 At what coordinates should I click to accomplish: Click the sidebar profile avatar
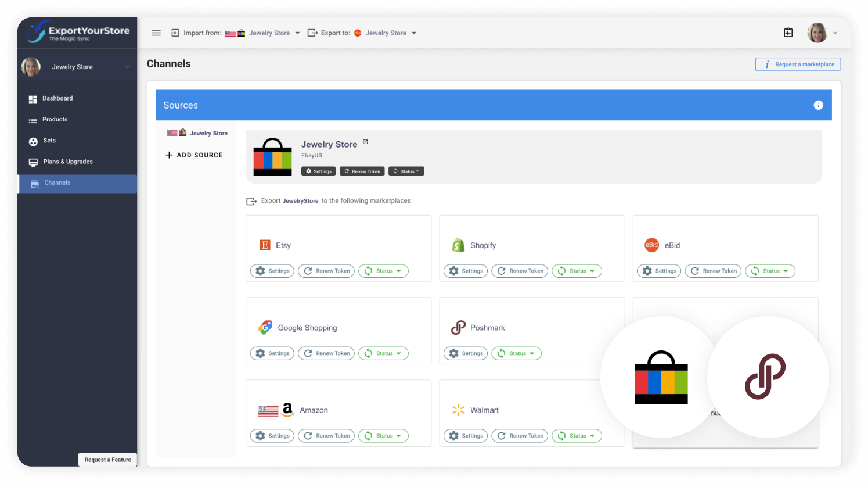click(31, 67)
